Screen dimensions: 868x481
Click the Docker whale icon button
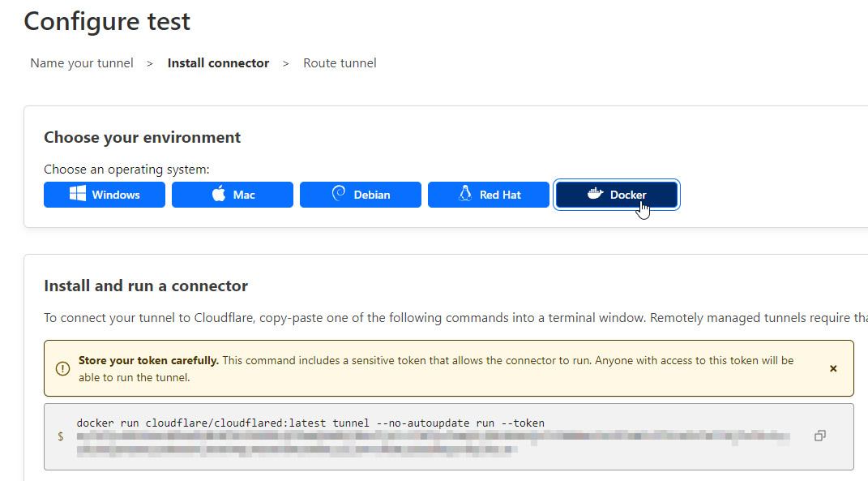click(617, 195)
